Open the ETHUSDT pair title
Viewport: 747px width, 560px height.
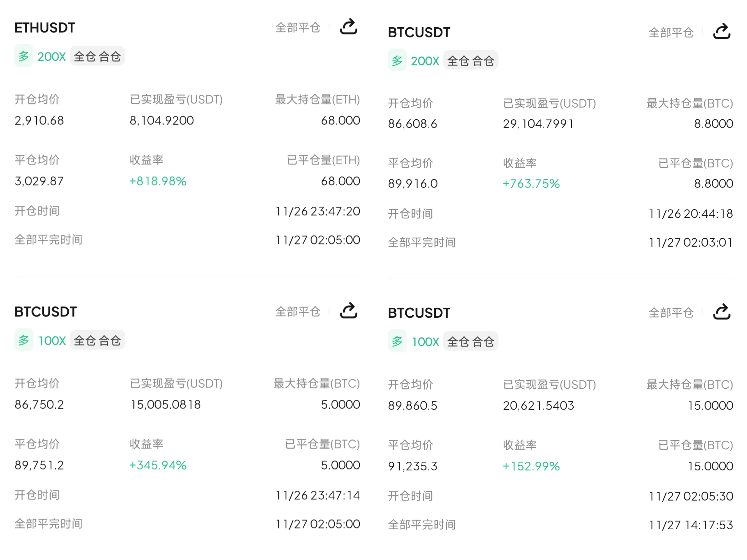(44, 28)
